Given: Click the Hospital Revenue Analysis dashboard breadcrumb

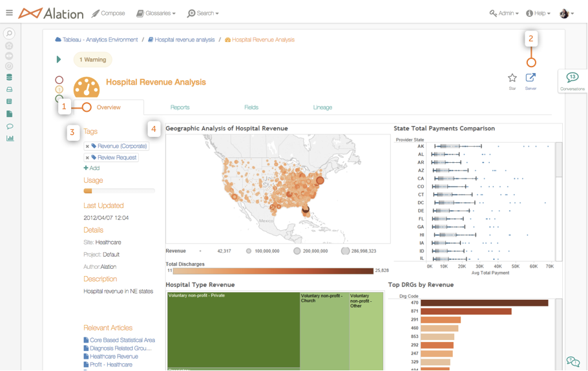Looking at the screenshot, I should tap(260, 39).
